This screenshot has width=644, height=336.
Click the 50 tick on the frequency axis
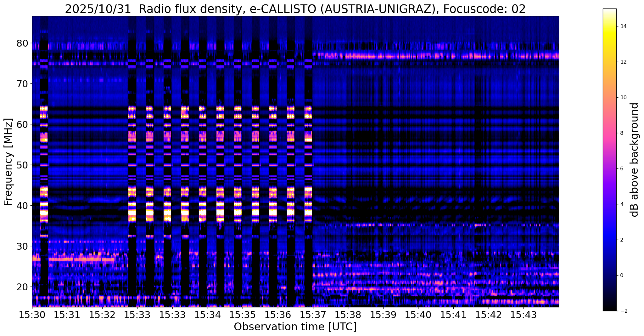(x=22, y=165)
